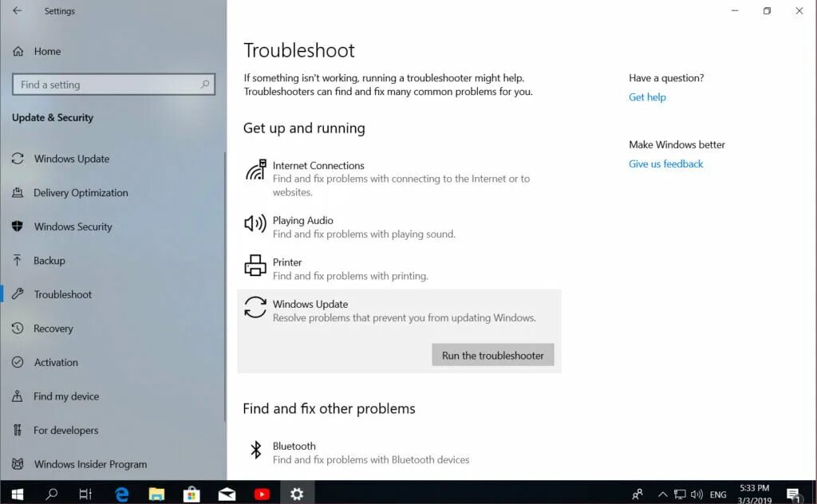The image size is (817, 504).
Task: Click the Troubleshoot page title
Action: [x=299, y=50]
